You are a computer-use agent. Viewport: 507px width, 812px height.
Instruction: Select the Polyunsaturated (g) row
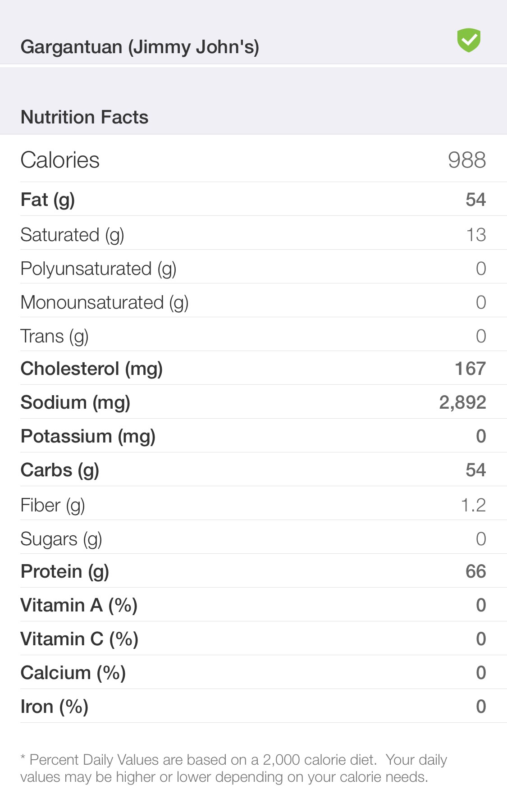pos(253,268)
